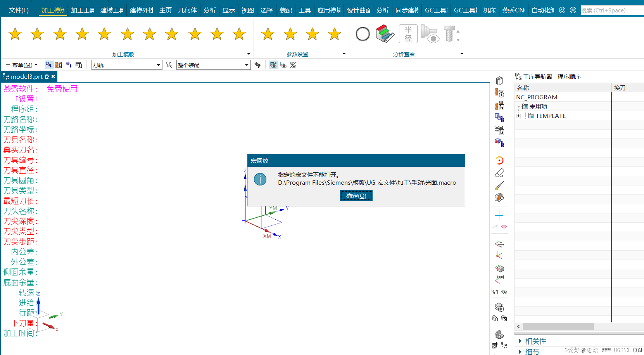Open the machine tool navigator sidebar icon
This screenshot has height=355, width=644.
pos(499,106)
